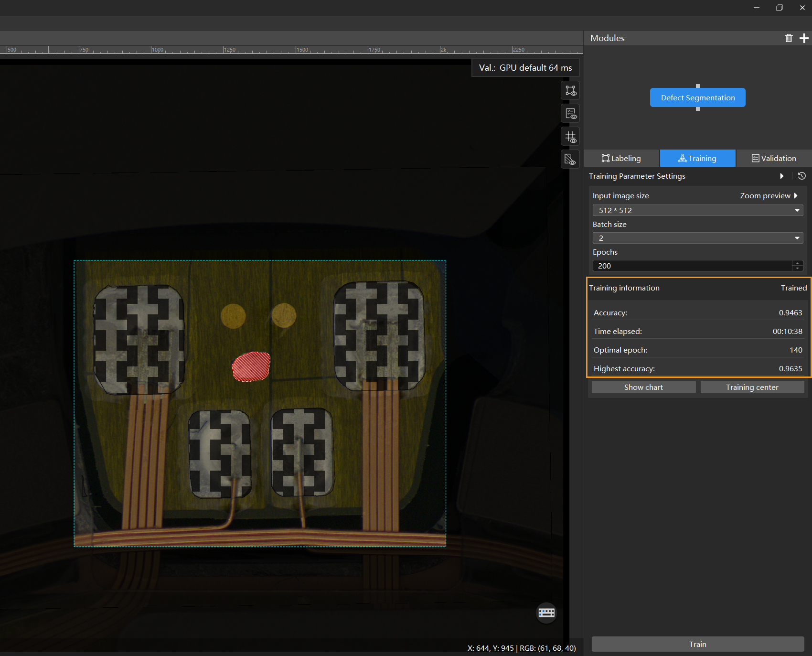Restore down the window
This screenshot has width=812, height=656.
tap(780, 8)
